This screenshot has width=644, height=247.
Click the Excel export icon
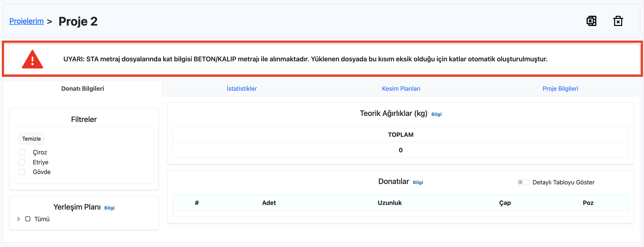click(x=592, y=21)
